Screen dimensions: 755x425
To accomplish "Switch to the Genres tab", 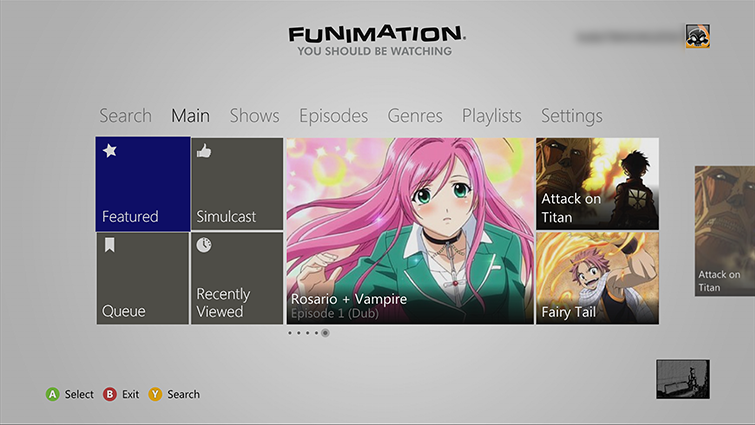I will 415,116.
